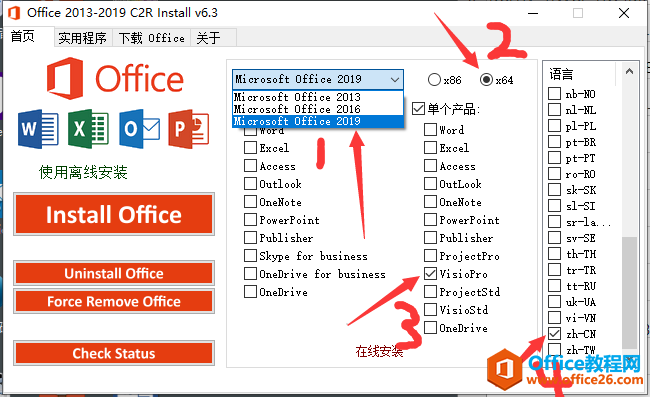Screen dimensions: 650x397
Task: Click the Word logo icon
Action: click(38, 129)
